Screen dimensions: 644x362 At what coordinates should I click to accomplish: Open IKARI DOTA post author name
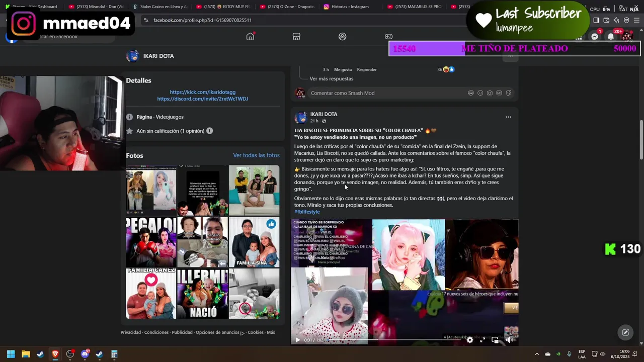tap(324, 114)
